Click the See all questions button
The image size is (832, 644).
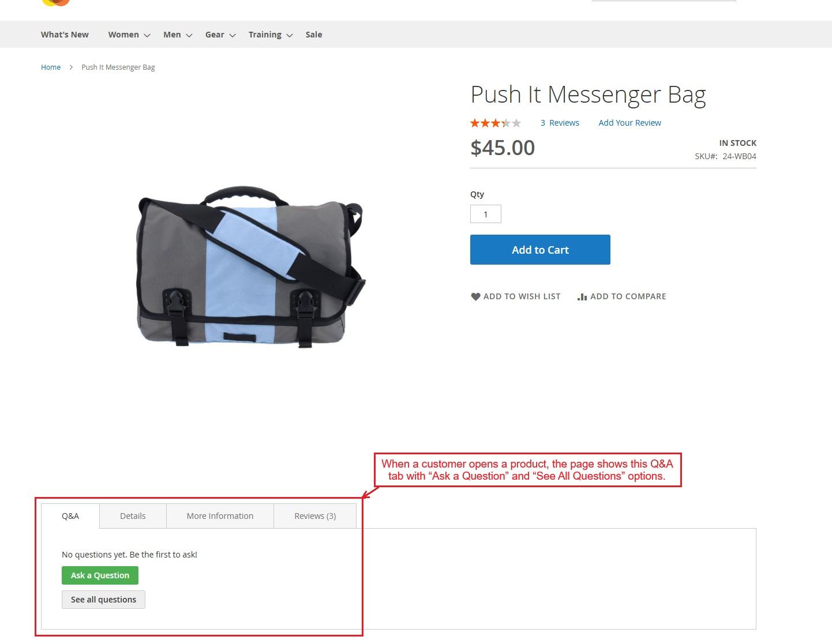pyautogui.click(x=103, y=600)
